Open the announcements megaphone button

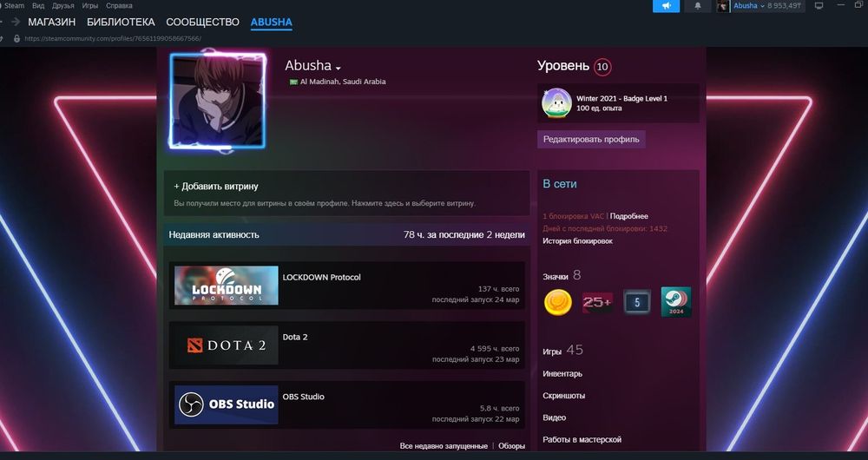666,5
